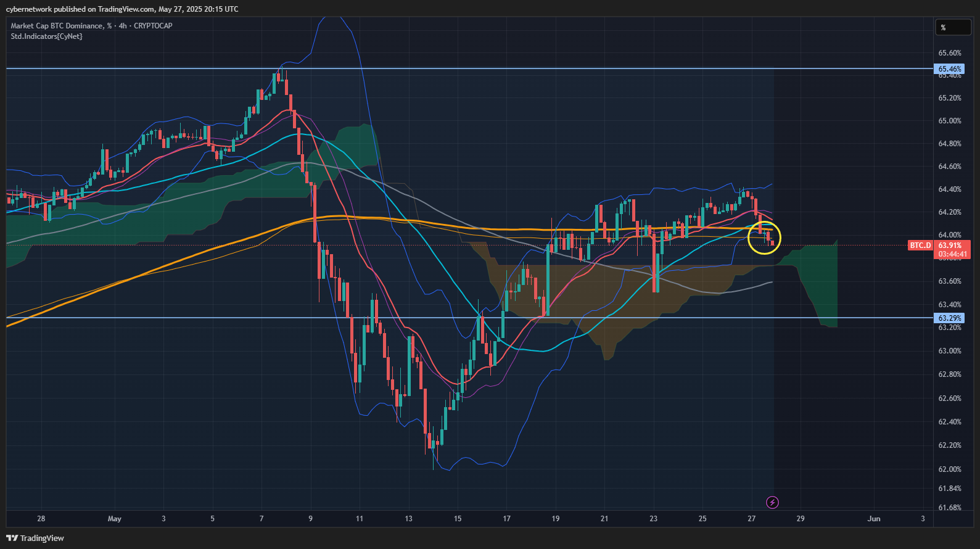Image resolution: width=980 pixels, height=549 pixels.
Task: Click the TradingView logo at the bottom left
Action: click(x=35, y=538)
